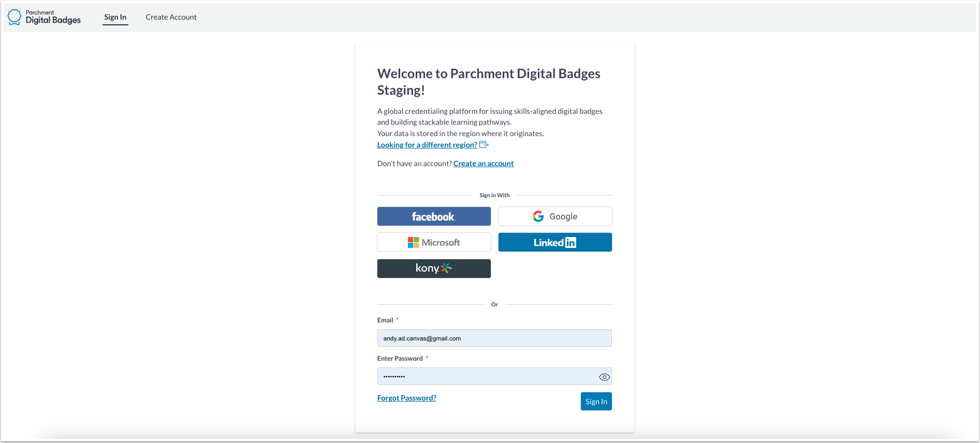Viewport: 980px width, 443px height.
Task: Open the Forgot Password? link
Action: tap(407, 398)
